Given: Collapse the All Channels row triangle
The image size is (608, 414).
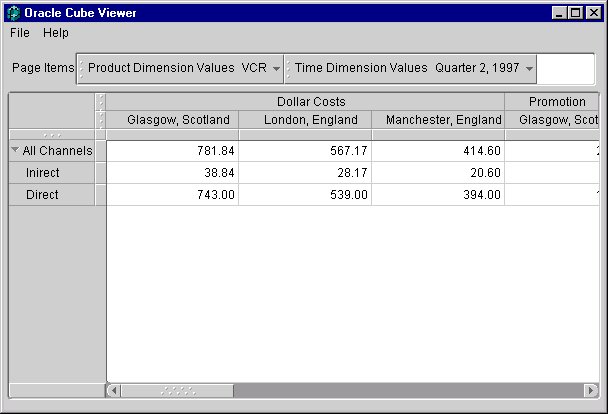Looking at the screenshot, I should (x=15, y=149).
